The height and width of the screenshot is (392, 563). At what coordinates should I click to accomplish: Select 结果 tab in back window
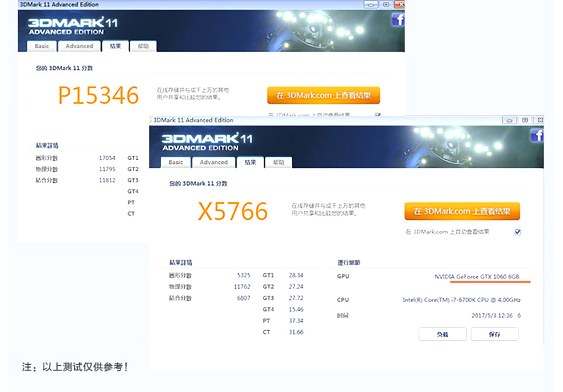115,46
